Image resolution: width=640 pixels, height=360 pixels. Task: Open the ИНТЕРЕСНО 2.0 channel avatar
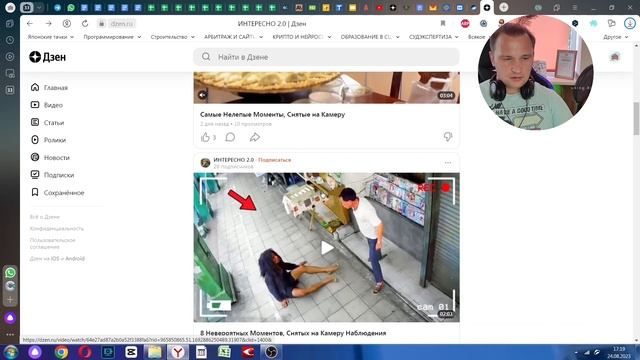[205, 163]
